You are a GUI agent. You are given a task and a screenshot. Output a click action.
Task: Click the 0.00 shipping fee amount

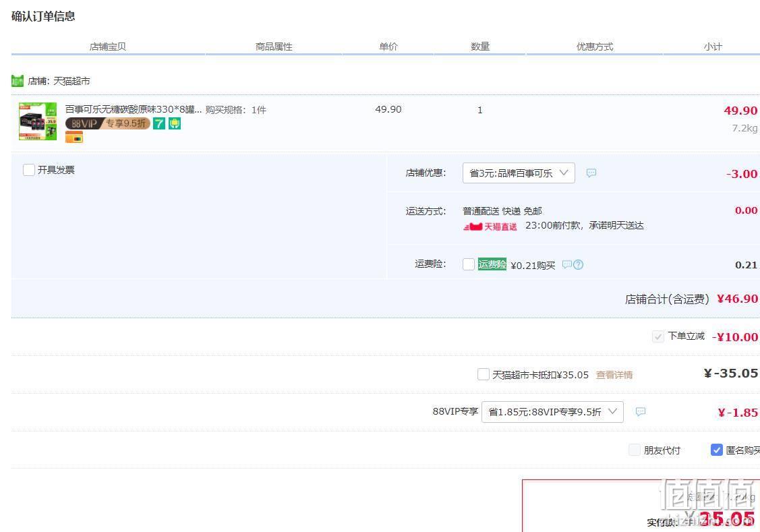(x=746, y=210)
